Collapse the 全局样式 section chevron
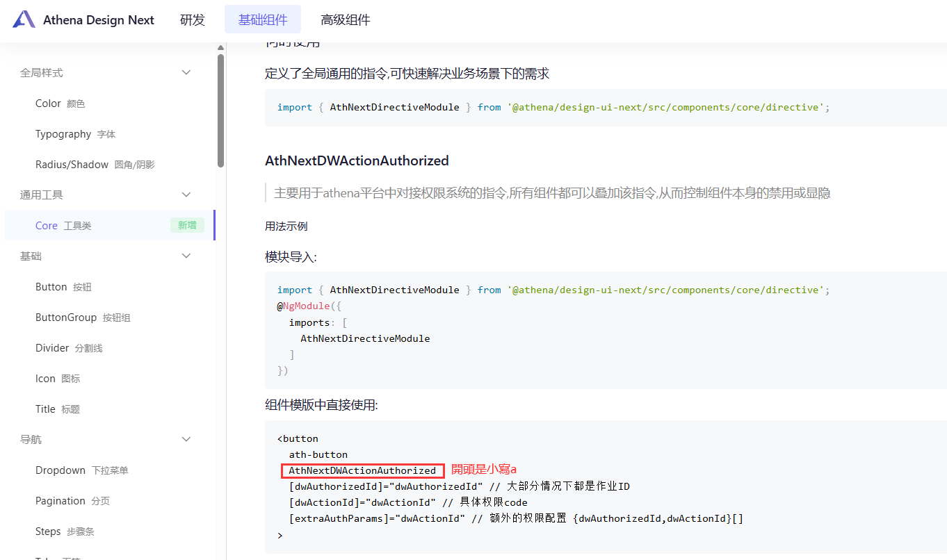The width and height of the screenshot is (947, 560). click(x=186, y=73)
